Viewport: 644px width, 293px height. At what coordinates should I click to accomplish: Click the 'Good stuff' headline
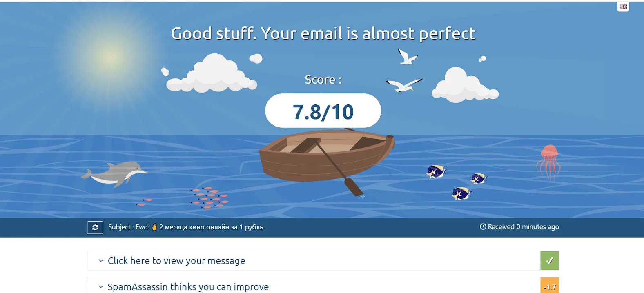(x=323, y=33)
